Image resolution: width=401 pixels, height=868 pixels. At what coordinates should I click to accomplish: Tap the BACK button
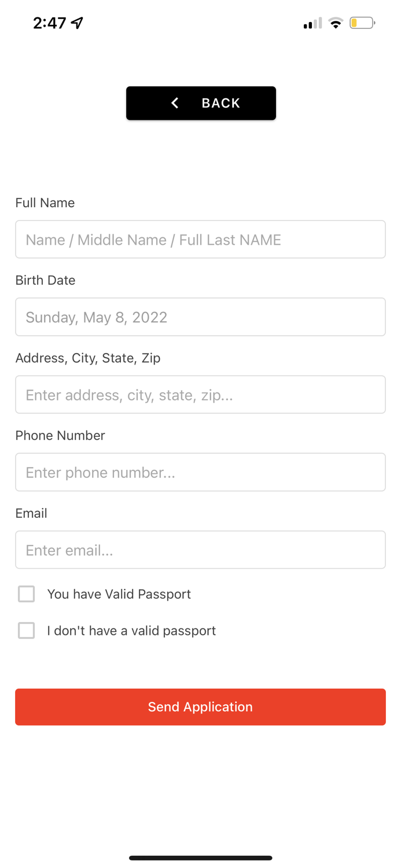coord(200,103)
